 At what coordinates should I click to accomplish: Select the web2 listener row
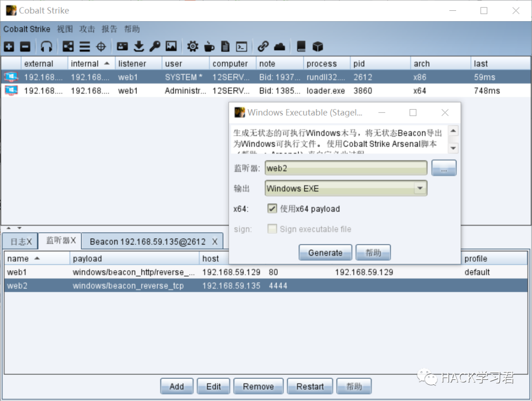click(x=266, y=286)
